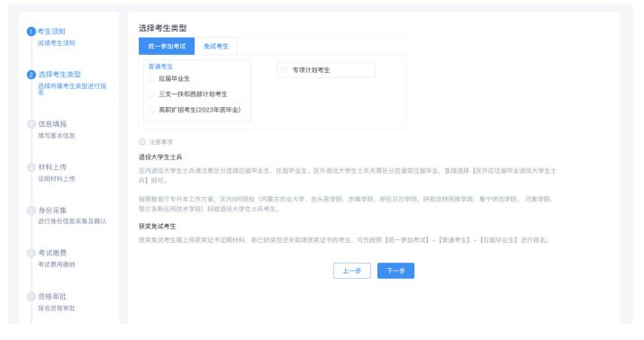Click the 身份采集 step label
This screenshot has width=644, height=340.
[x=52, y=210]
